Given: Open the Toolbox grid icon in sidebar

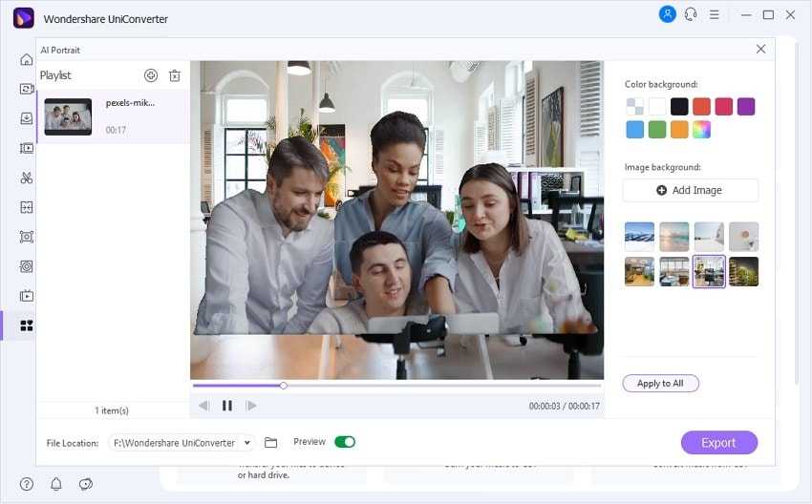Looking at the screenshot, I should [27, 325].
